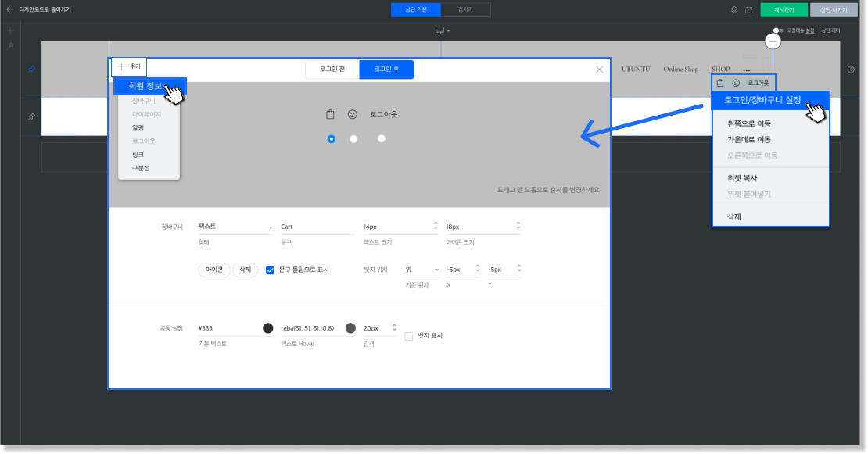The image size is (868, 454).
Task: Open preview in new window icon
Action: [x=749, y=10]
